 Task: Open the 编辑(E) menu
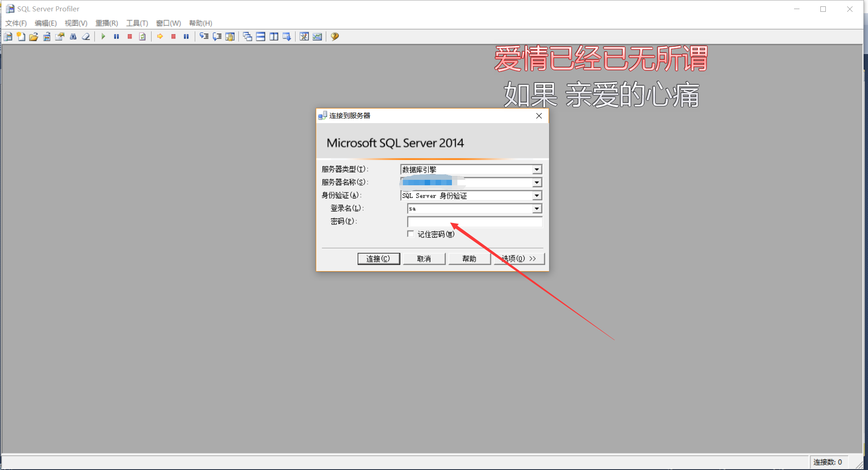46,23
